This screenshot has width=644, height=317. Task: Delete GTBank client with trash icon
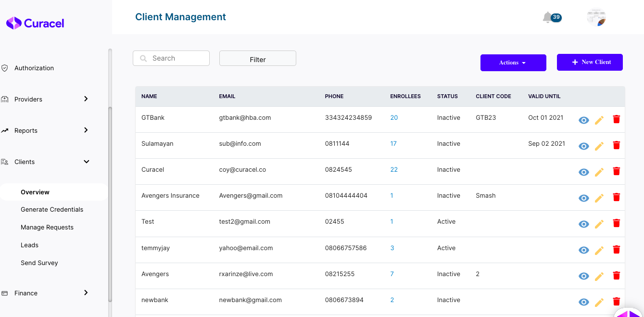click(x=617, y=119)
